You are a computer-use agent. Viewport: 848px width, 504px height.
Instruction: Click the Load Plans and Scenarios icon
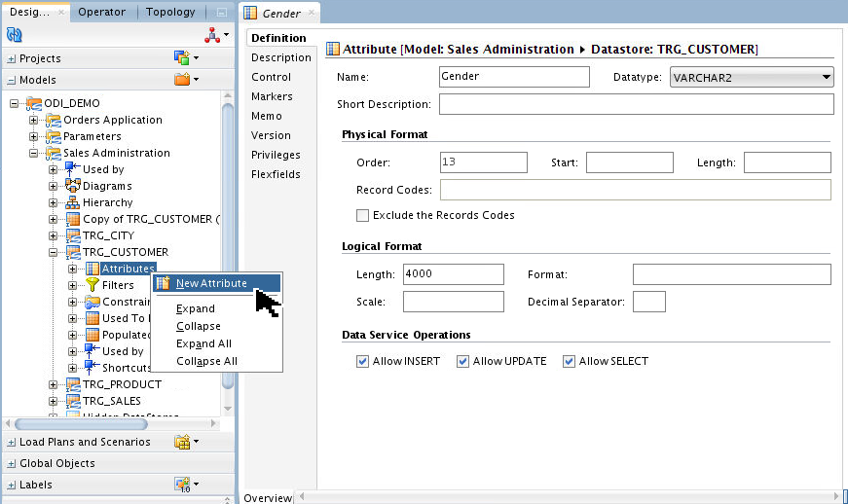(x=182, y=442)
